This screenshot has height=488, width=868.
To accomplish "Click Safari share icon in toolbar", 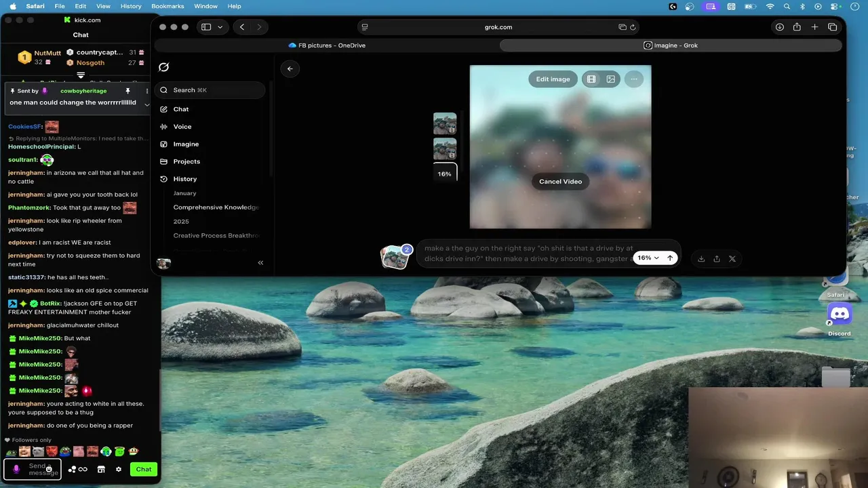I will (x=797, y=27).
